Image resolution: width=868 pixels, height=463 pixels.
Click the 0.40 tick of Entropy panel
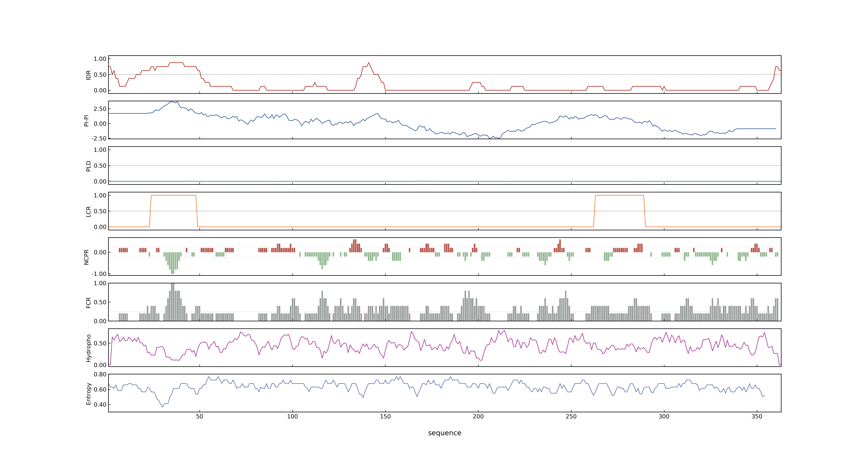tap(100, 405)
